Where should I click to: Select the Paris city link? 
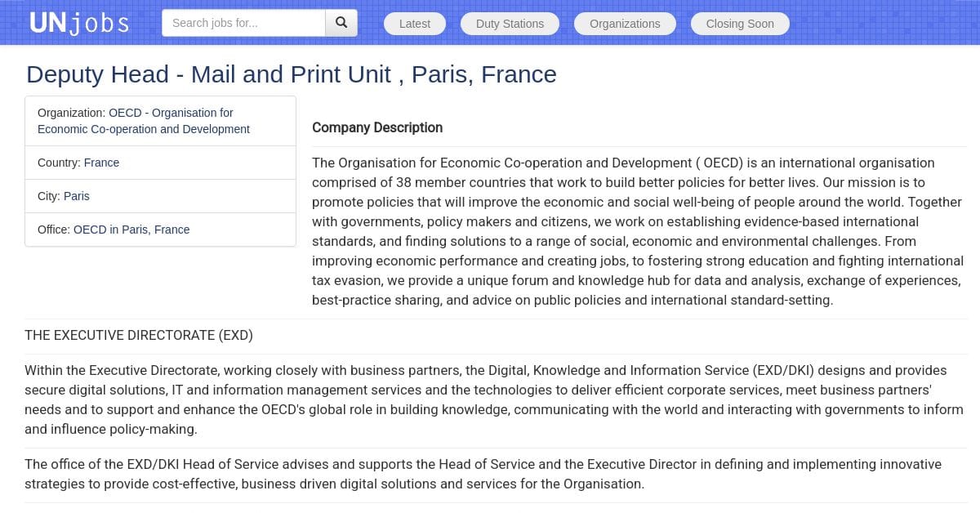[x=77, y=196]
